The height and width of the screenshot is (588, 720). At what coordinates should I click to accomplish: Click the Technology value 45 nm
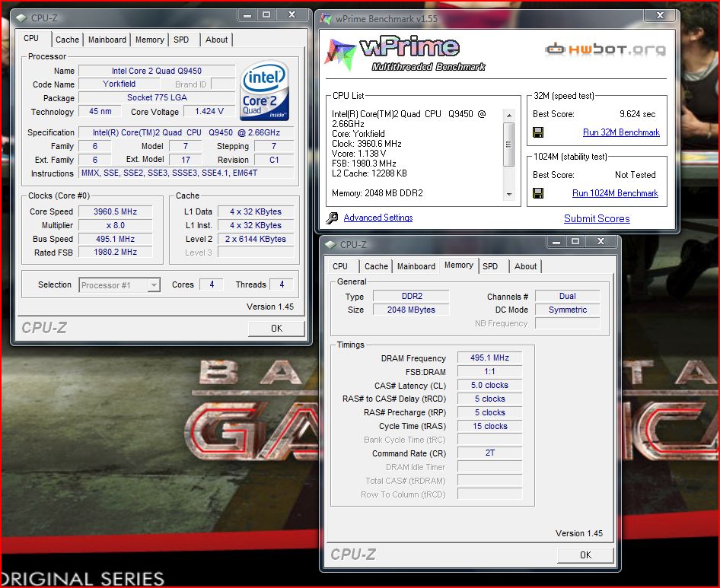point(100,111)
